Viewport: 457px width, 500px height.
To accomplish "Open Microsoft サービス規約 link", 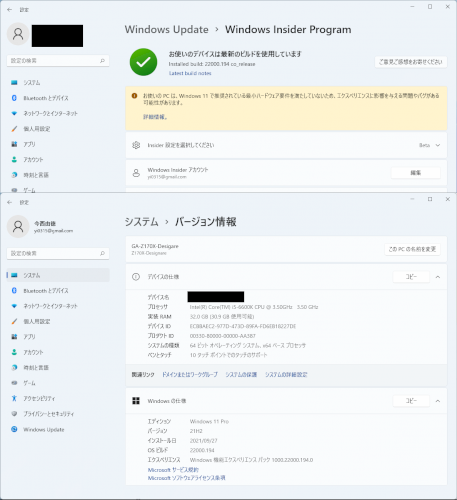I will (173, 470).
